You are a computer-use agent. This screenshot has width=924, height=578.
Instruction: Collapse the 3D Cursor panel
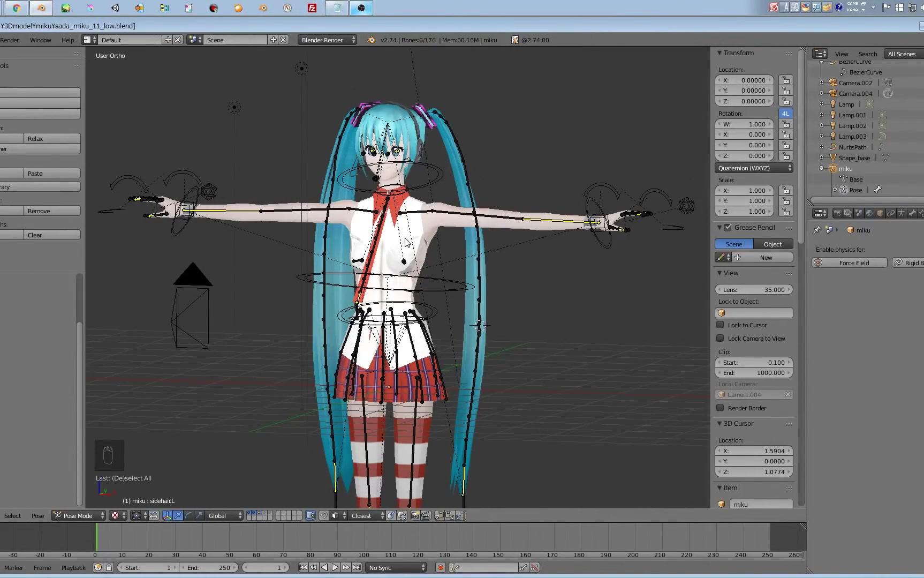coord(719,424)
